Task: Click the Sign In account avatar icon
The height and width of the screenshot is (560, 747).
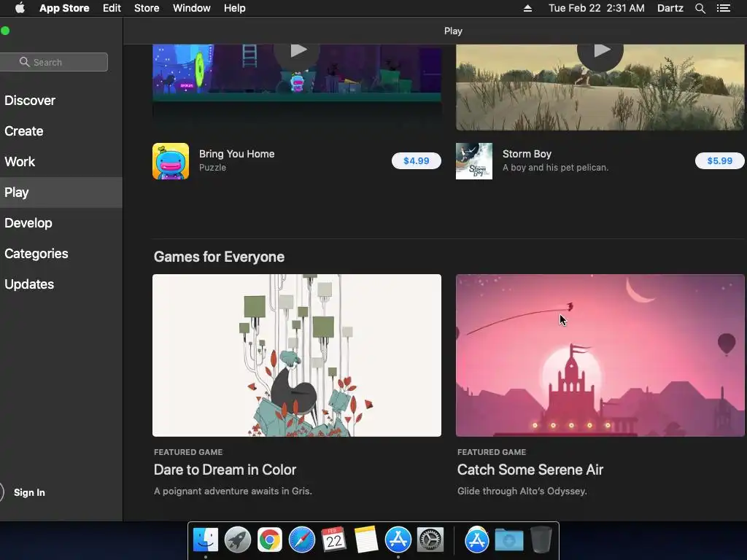Action: [x=1, y=492]
